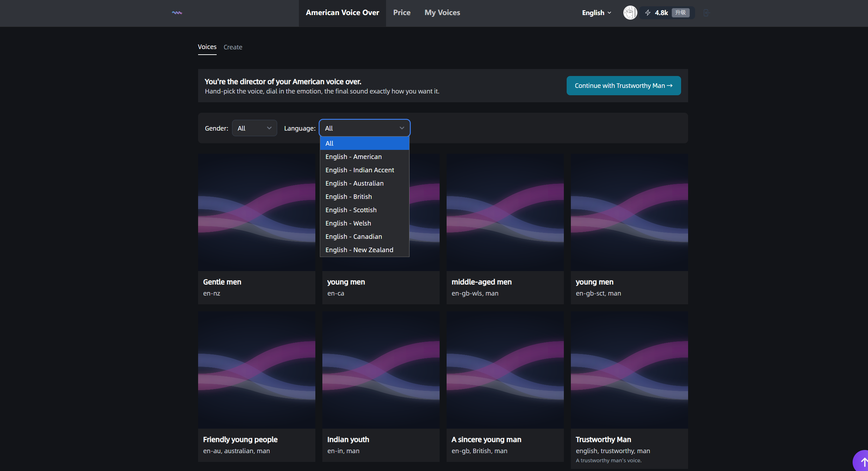Open the My Voices page

pyautogui.click(x=442, y=13)
